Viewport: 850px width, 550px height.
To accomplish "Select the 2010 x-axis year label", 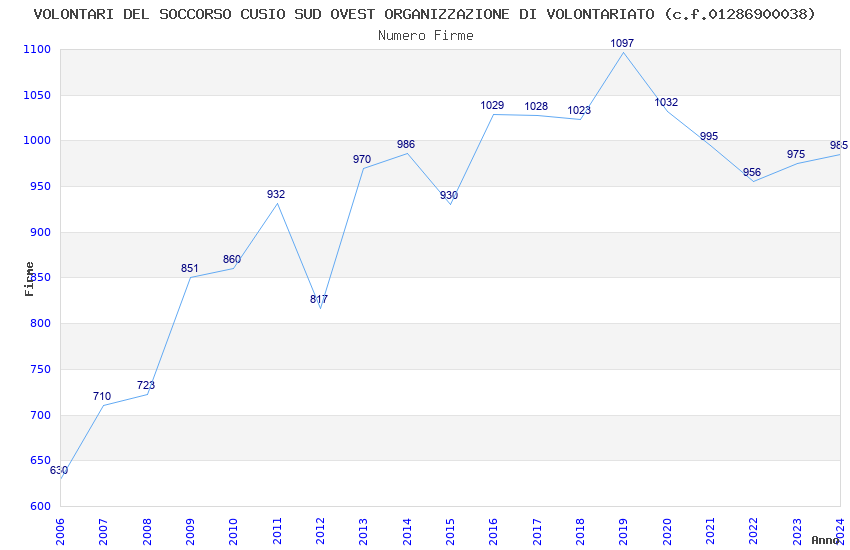I will [x=233, y=532].
